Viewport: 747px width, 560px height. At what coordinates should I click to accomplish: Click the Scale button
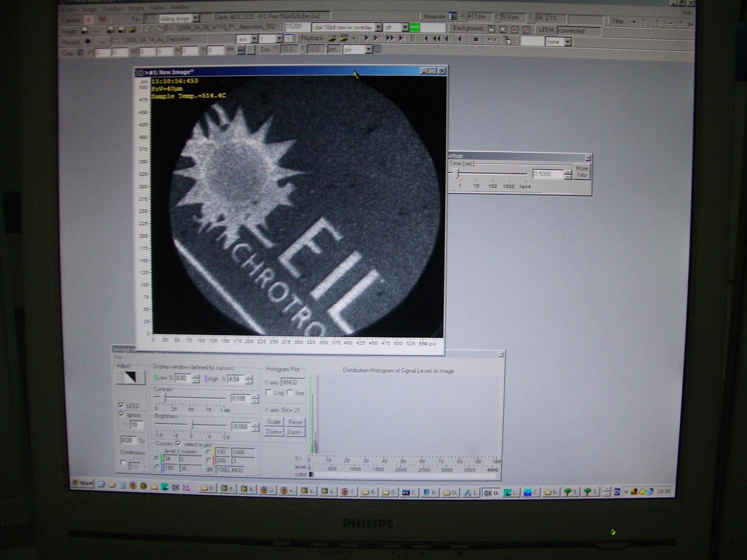(273, 422)
